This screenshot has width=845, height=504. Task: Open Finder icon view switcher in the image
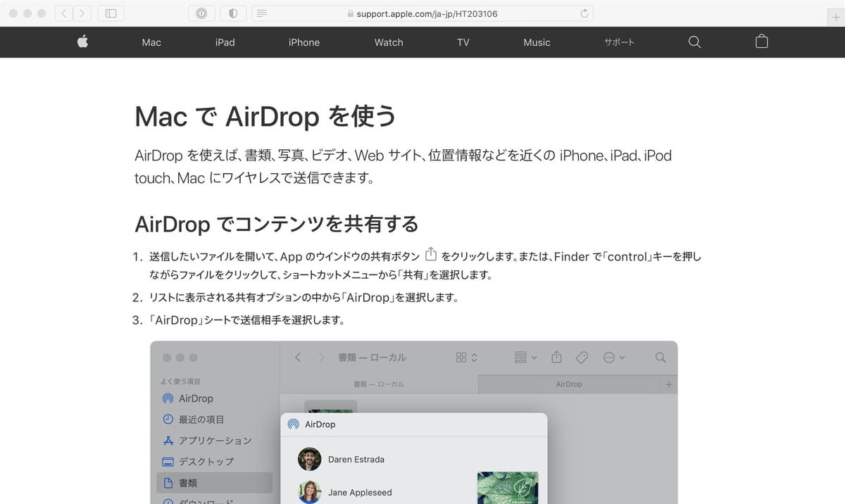(x=466, y=358)
